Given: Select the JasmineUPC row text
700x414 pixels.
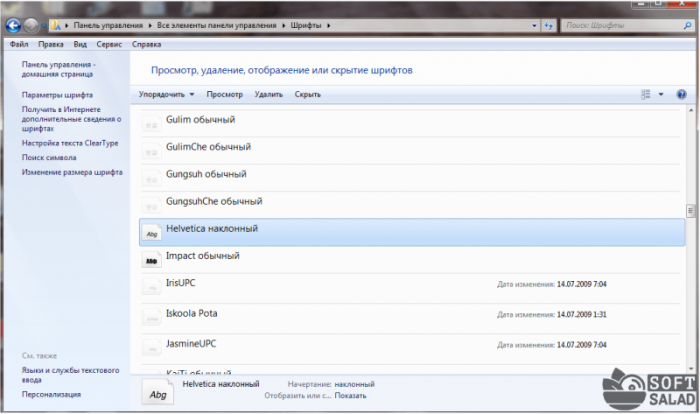Looking at the screenshot, I should pyautogui.click(x=191, y=344).
